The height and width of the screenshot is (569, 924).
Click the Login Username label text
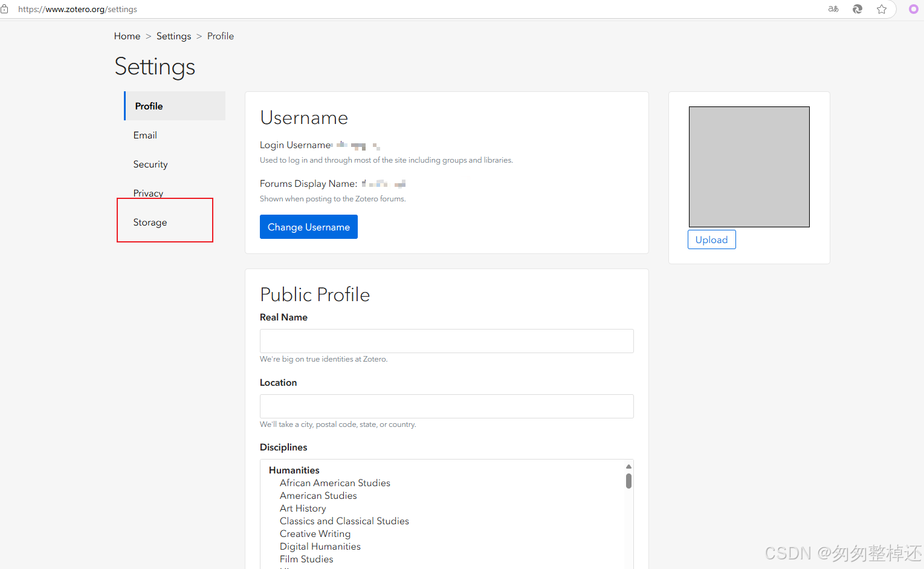pos(296,145)
